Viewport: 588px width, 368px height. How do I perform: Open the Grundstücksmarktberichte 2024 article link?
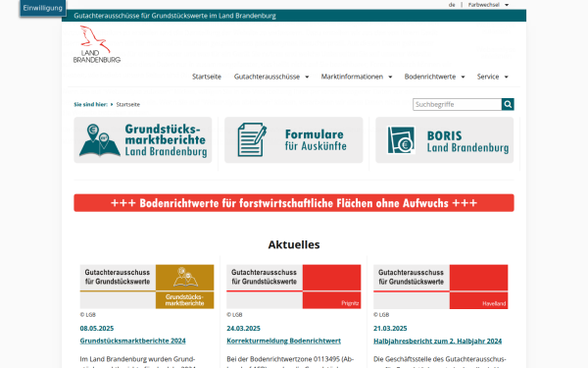132,341
